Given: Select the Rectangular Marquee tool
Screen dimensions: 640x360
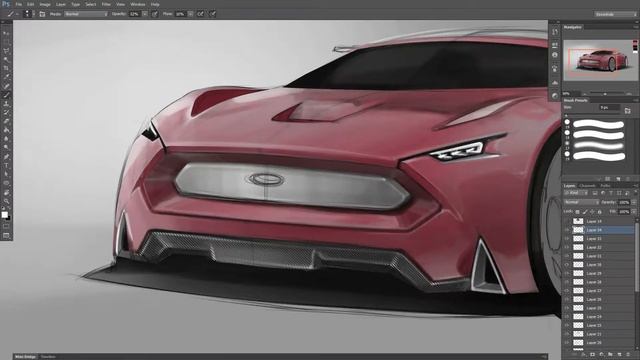Looking at the screenshot, I should tap(6, 42).
